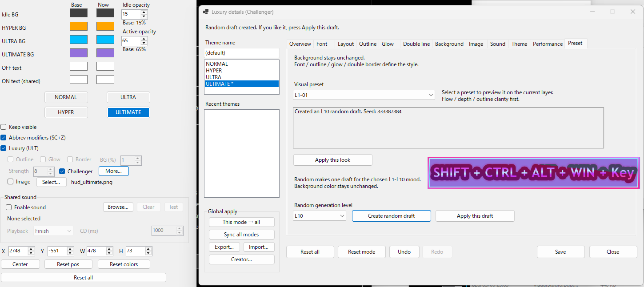Viewport: 644px width, 287px height.
Task: Click the Luxury details window title icon
Action: (x=205, y=12)
